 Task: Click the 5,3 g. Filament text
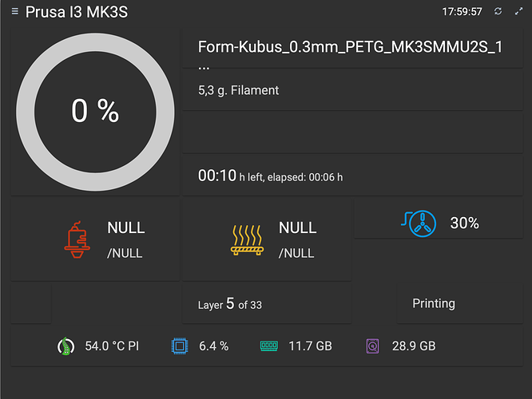pos(239,90)
